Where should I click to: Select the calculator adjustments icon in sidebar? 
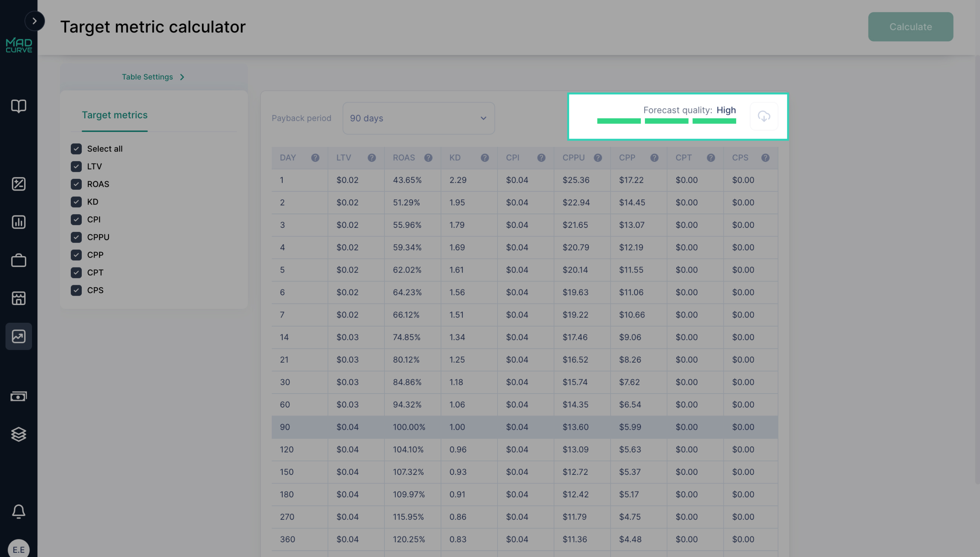tap(19, 184)
